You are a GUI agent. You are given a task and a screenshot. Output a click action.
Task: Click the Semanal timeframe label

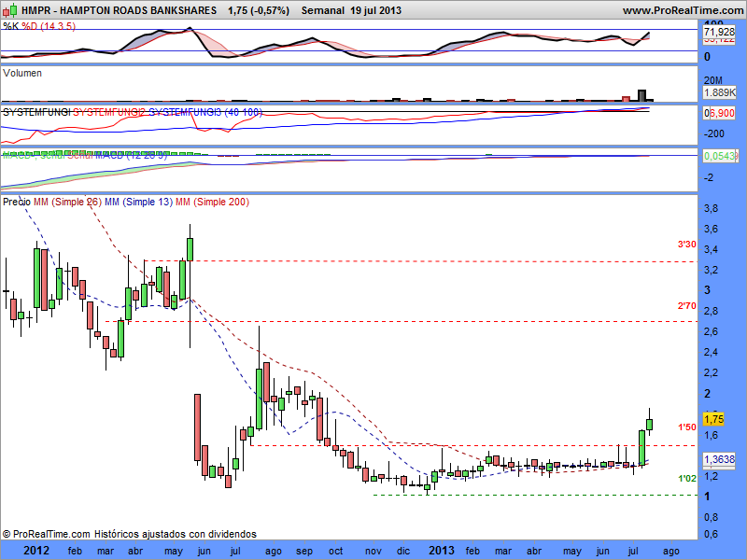point(322,10)
